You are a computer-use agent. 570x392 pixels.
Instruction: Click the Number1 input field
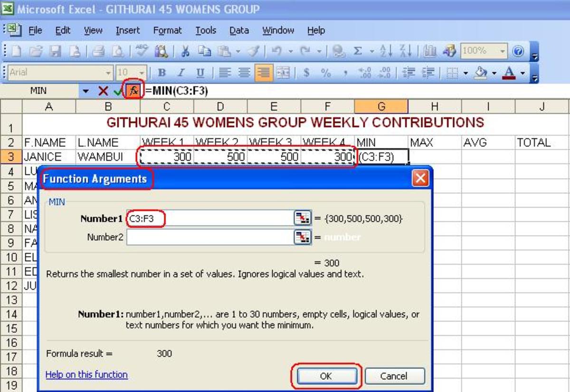coord(209,219)
